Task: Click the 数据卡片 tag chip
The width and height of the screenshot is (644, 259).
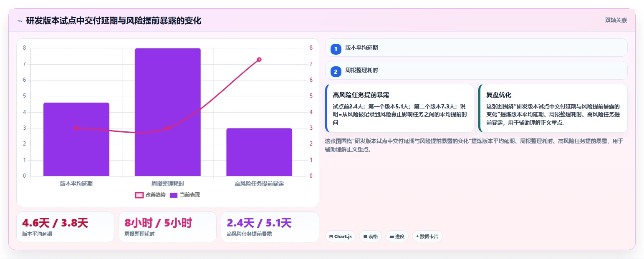Action: (x=427, y=236)
